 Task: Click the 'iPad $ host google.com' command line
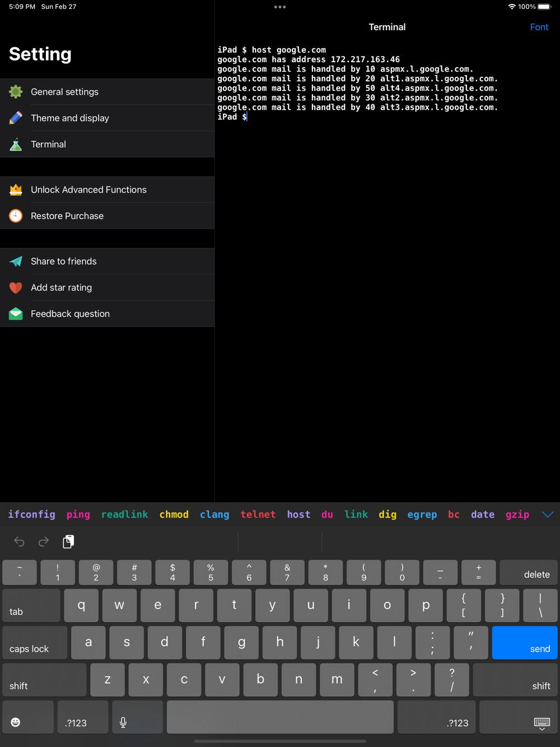[x=272, y=50]
